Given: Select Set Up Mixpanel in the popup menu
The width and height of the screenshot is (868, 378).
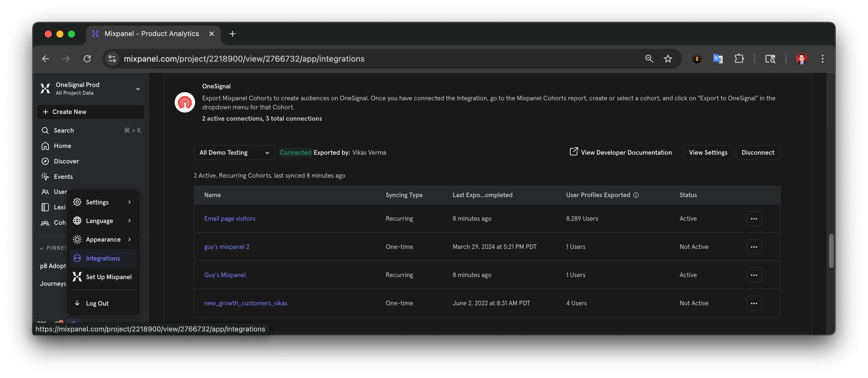Looking at the screenshot, I should click(x=103, y=277).
